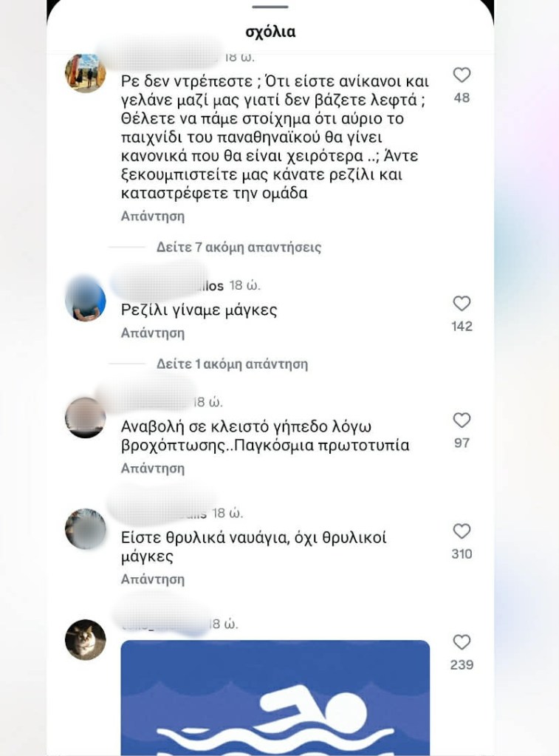Click Απάντηση under 'θρυλικά ναυάγια' comment

click(153, 579)
